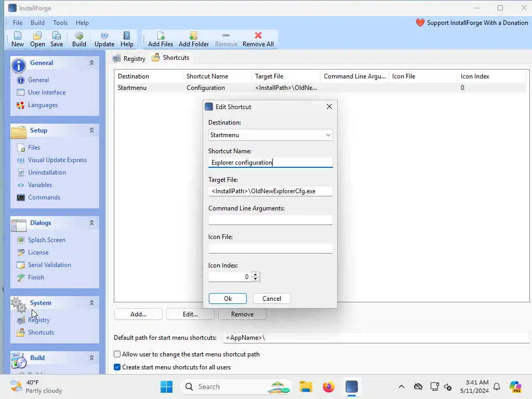Click the Command Line Arguments field
The height and width of the screenshot is (399, 532).
270,220
